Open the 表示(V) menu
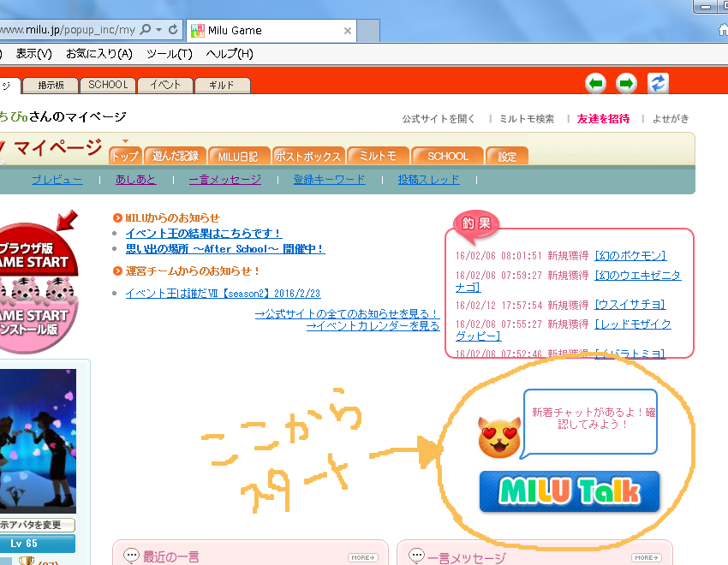This screenshot has width=728, height=565. click(x=34, y=54)
